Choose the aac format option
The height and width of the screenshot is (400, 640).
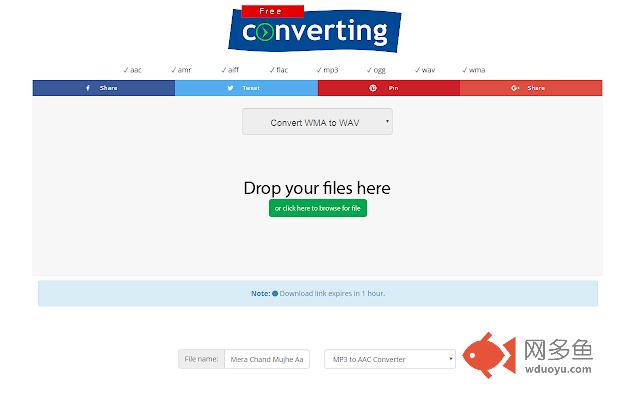point(133,70)
